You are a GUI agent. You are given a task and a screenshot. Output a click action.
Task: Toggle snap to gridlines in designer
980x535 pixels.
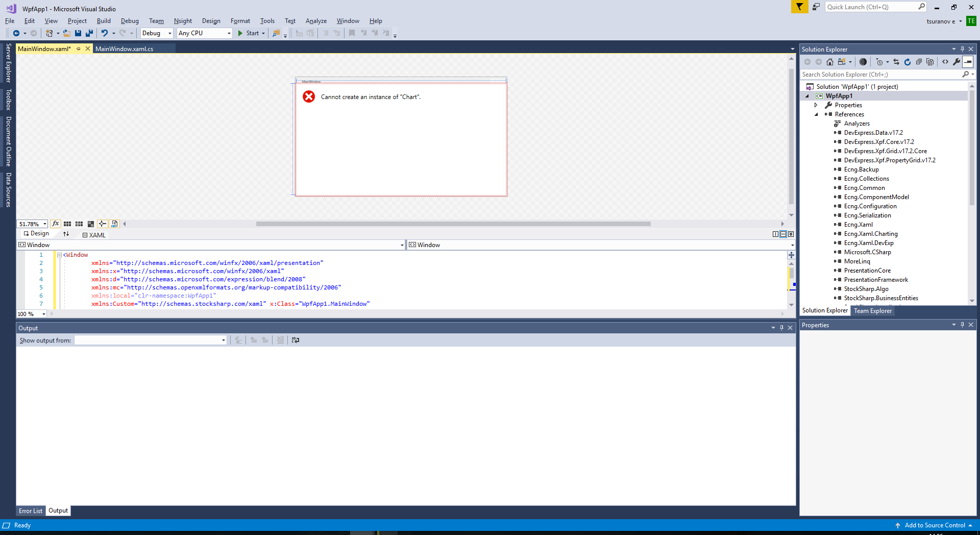tap(79, 224)
